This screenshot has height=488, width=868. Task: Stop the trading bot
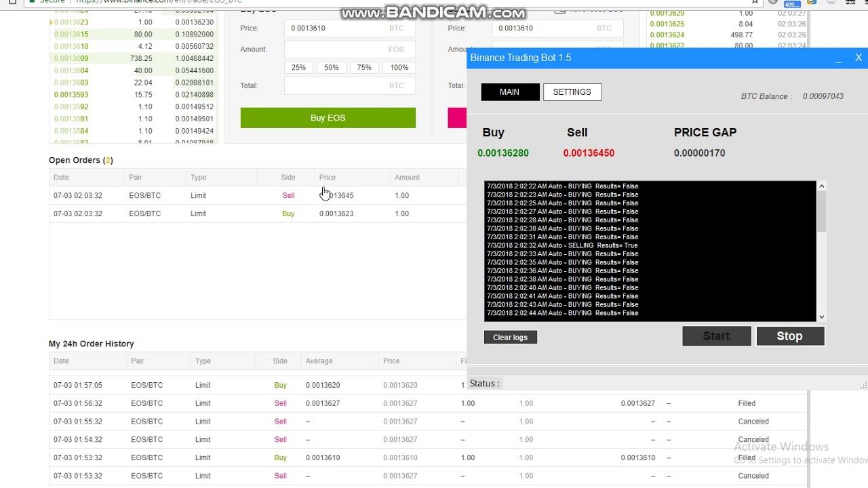pos(790,336)
